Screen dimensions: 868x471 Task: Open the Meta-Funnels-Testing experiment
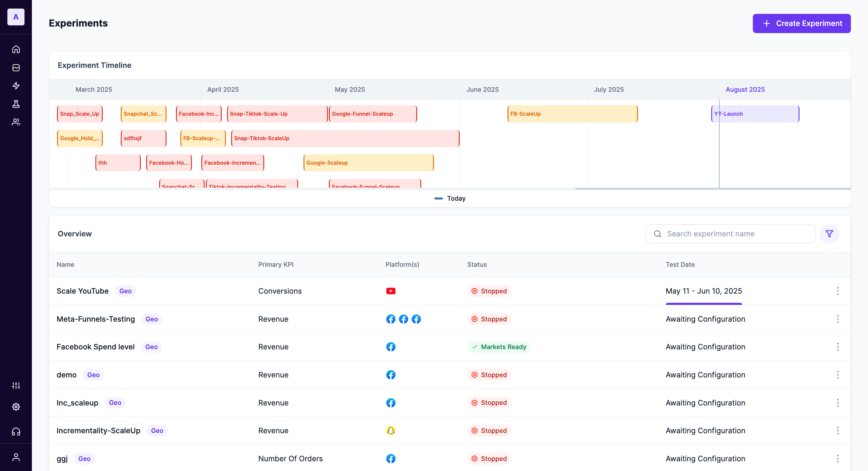pos(96,319)
